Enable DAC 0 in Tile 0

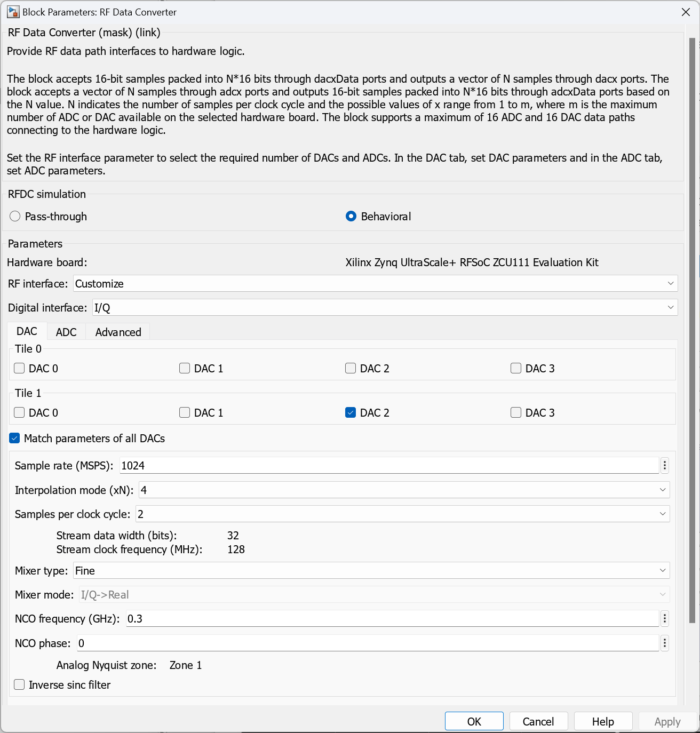coord(19,368)
